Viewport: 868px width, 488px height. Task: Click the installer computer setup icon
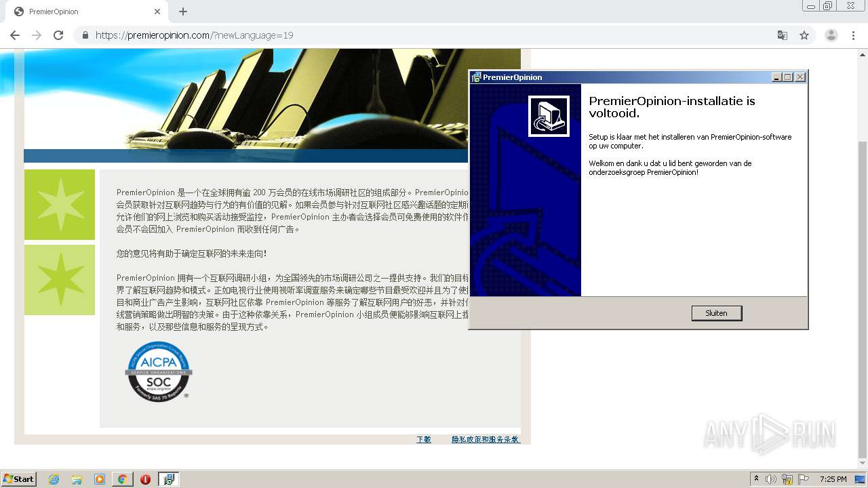coord(549,116)
